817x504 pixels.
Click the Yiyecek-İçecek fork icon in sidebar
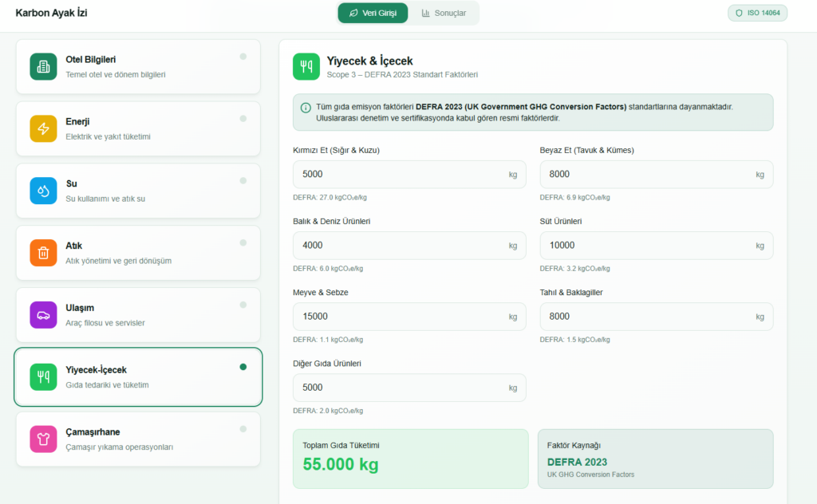pyautogui.click(x=43, y=377)
